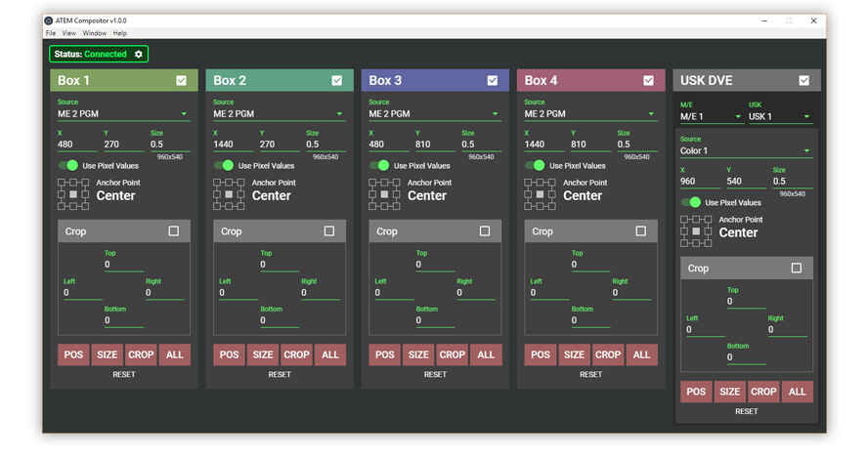
Task: Click USK DVE SIZE reset button
Action: click(729, 392)
